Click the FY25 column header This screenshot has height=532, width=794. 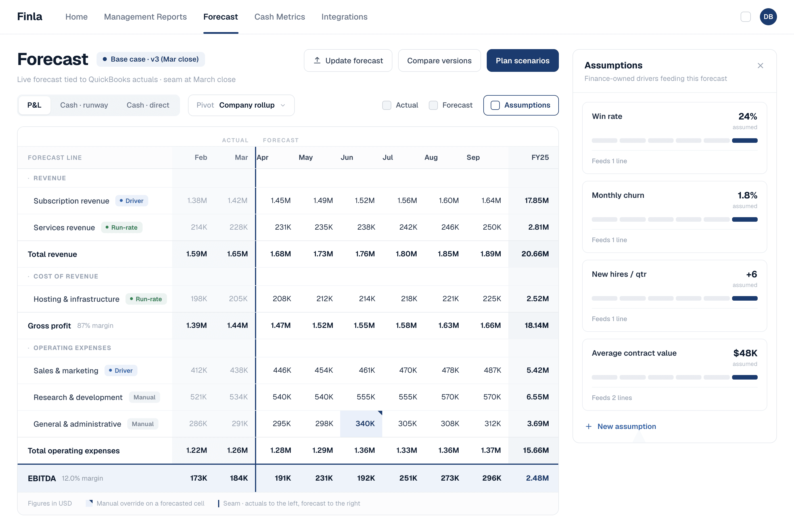[x=540, y=158]
